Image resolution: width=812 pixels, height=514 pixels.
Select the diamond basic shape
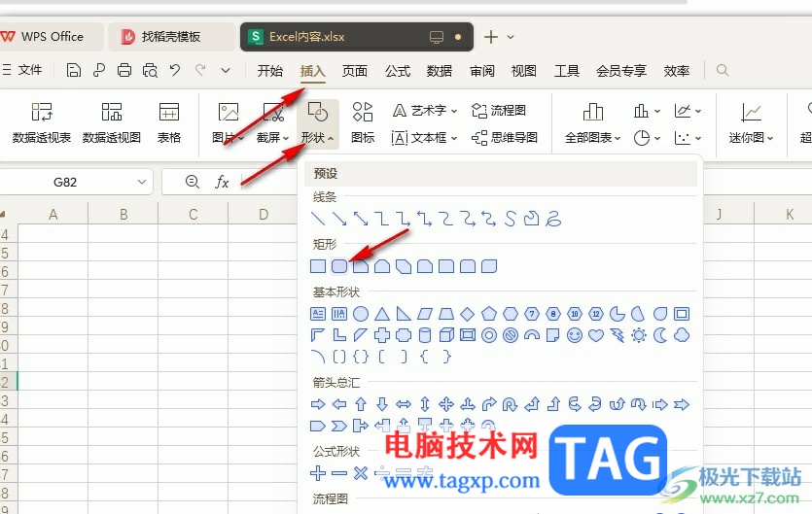click(x=468, y=314)
